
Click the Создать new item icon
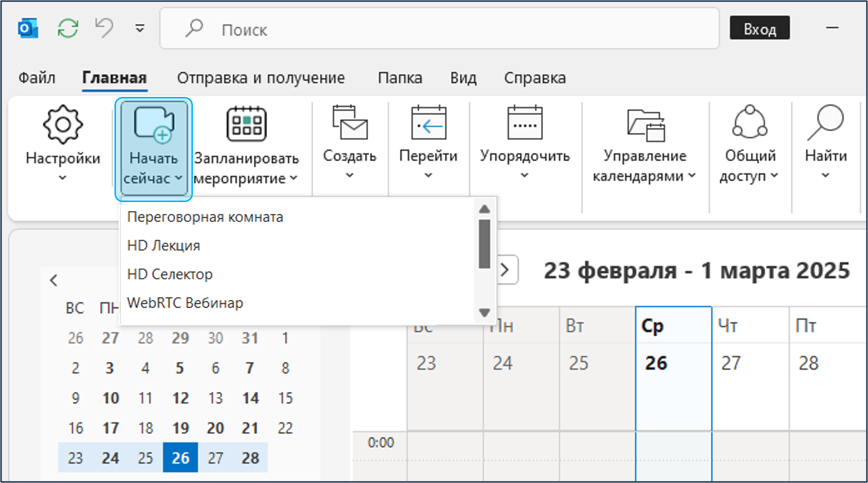pyautogui.click(x=350, y=124)
